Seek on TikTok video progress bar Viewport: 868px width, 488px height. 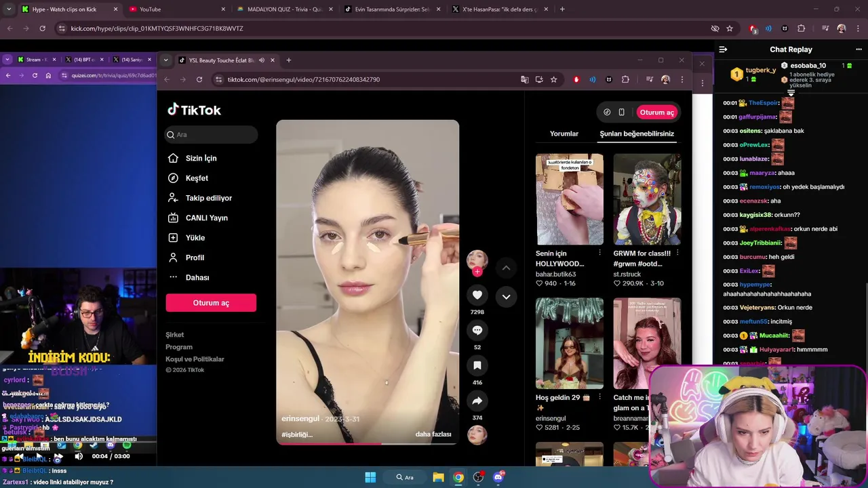click(x=368, y=443)
